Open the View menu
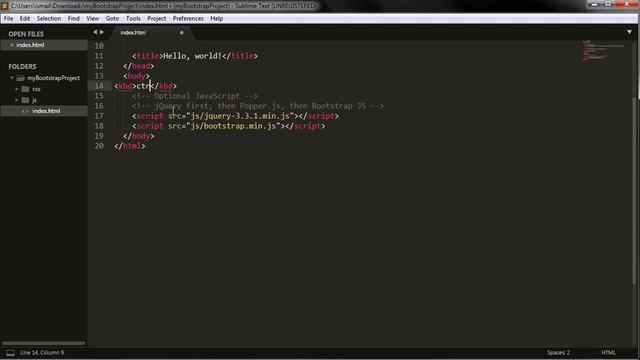Image resolution: width=640 pixels, height=360 pixels. tap(93, 18)
